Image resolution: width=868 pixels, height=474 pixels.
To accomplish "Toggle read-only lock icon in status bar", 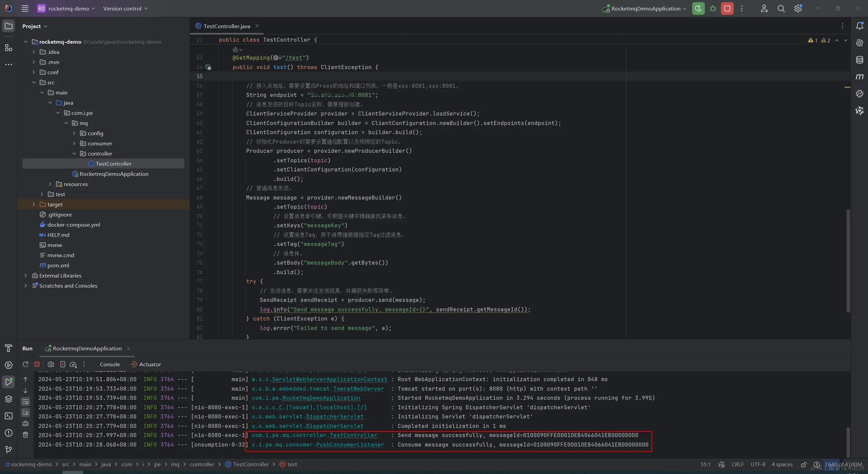I will coord(804,465).
